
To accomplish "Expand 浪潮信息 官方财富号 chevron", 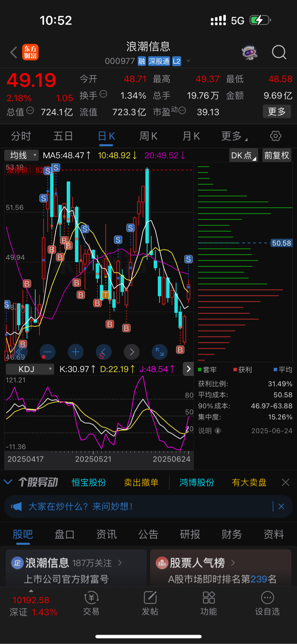I will tap(120, 563).
